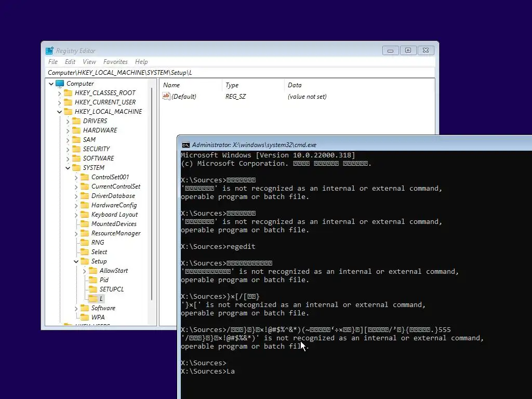Click the Select folder icon

point(85,252)
